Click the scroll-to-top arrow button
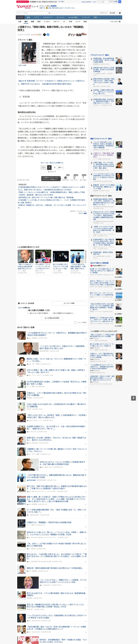 (133, 398)
